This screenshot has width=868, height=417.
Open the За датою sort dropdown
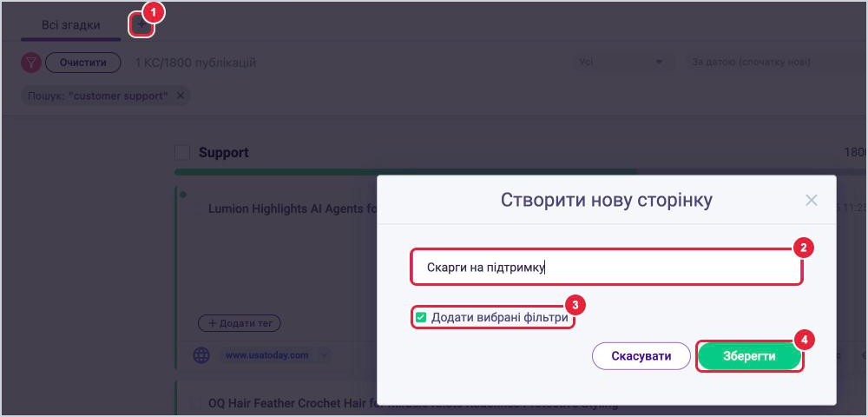pos(775,62)
